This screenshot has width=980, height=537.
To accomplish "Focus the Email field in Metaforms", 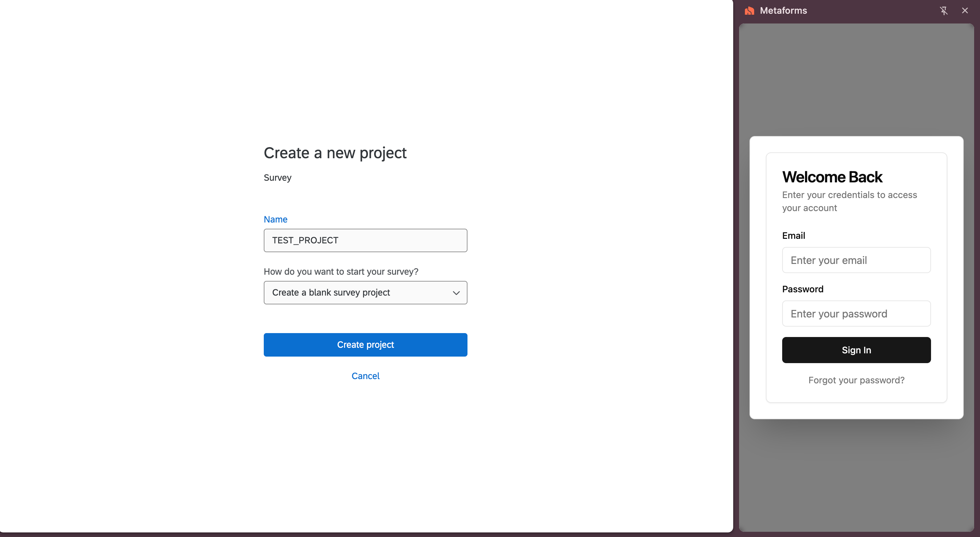I will pos(856,260).
